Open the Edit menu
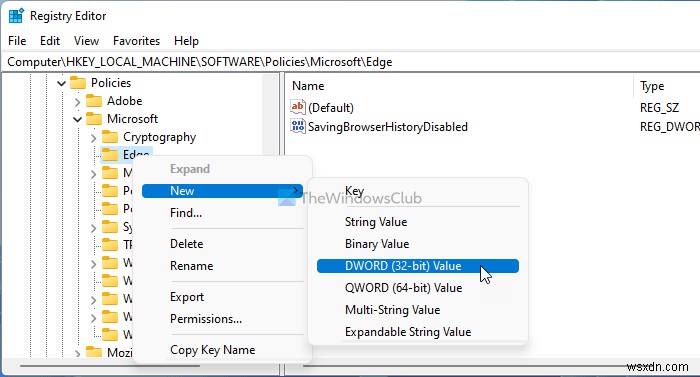Image resolution: width=700 pixels, height=377 pixels. pos(50,41)
